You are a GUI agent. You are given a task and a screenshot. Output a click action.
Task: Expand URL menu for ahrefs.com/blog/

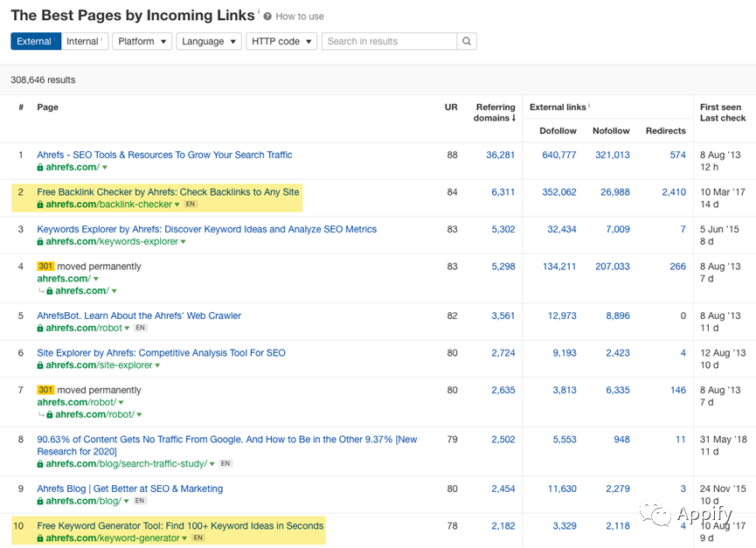(x=127, y=502)
